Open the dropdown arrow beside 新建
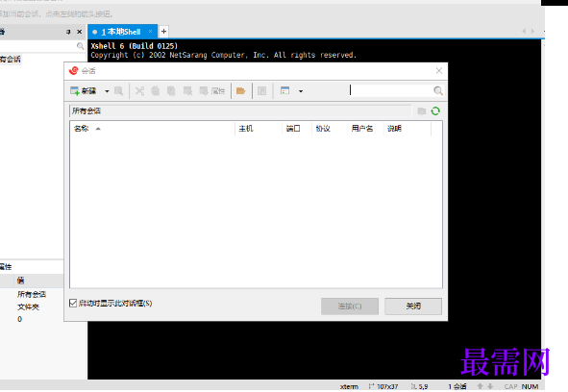This screenshot has width=568, height=392. [107, 91]
